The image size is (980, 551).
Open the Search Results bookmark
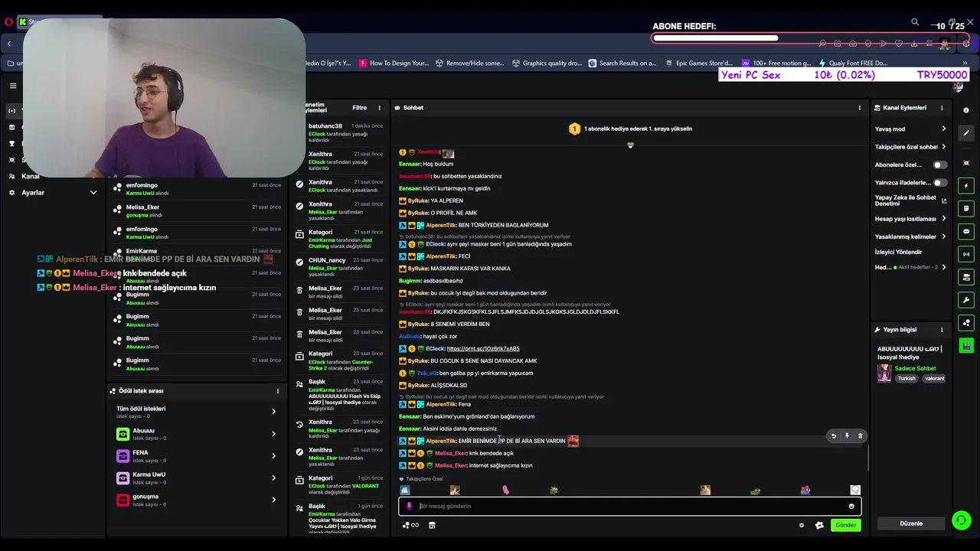622,64
